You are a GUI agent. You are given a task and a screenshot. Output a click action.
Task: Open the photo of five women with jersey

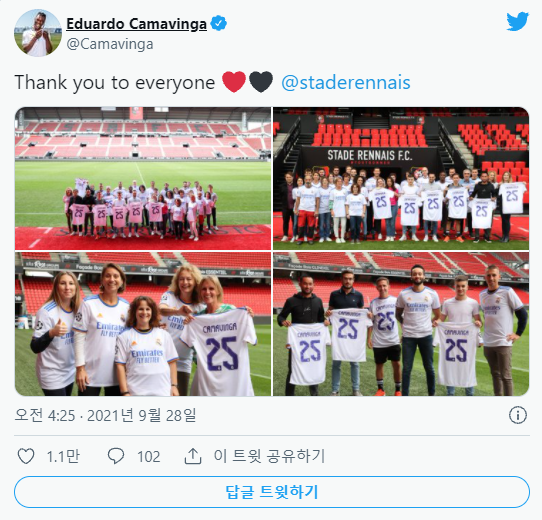coord(143,324)
